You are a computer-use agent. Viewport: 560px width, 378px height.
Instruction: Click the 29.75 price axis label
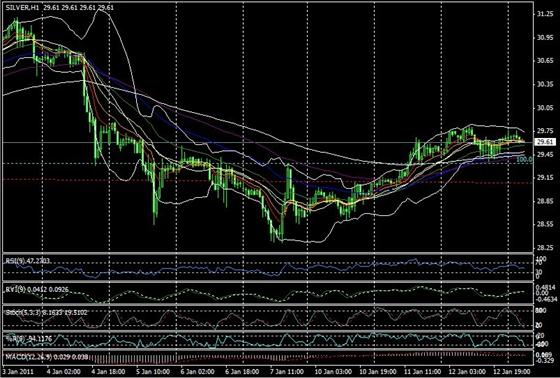(545, 131)
